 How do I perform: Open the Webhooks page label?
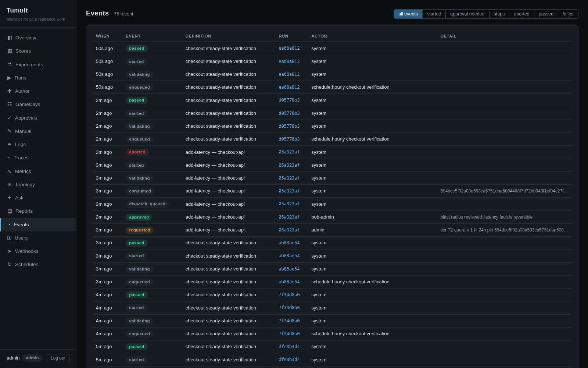26,251
